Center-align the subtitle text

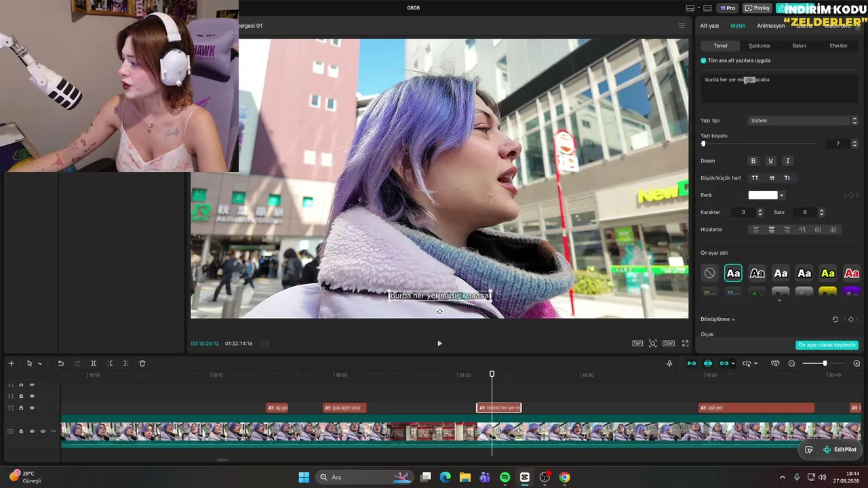(x=772, y=230)
